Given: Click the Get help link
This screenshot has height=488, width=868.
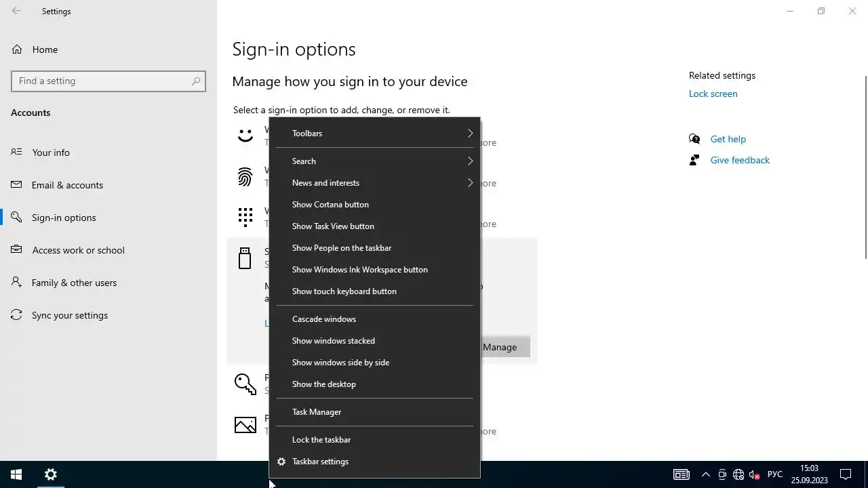Looking at the screenshot, I should pyautogui.click(x=728, y=139).
